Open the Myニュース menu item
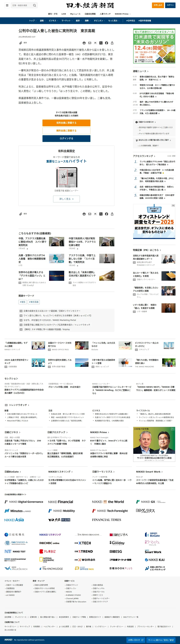Viewport: 180px width, 644px height. 75,14
